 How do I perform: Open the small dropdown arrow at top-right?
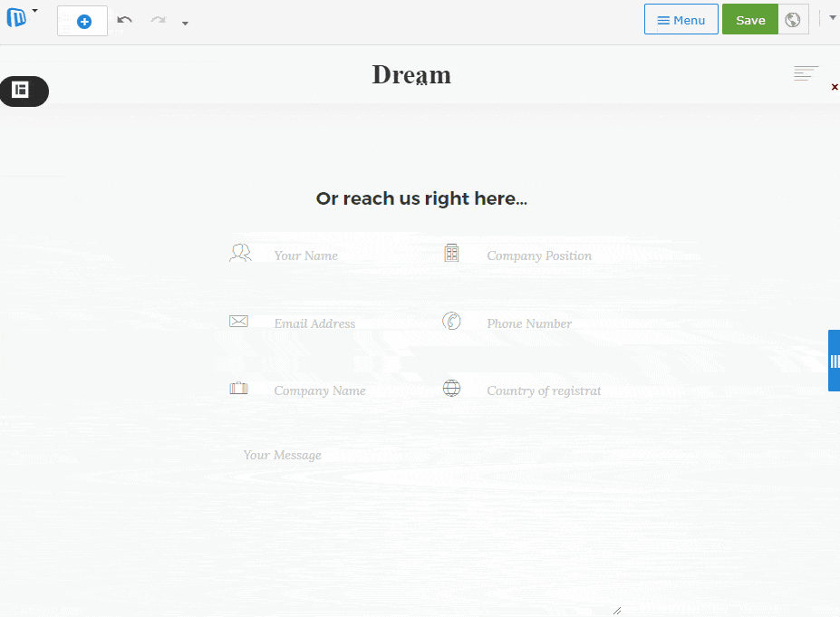coord(833,18)
